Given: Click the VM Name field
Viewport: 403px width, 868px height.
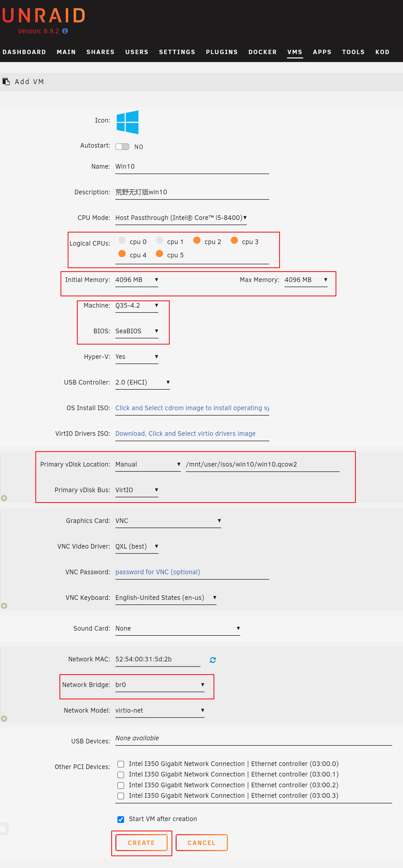Looking at the screenshot, I should pyautogui.click(x=192, y=167).
